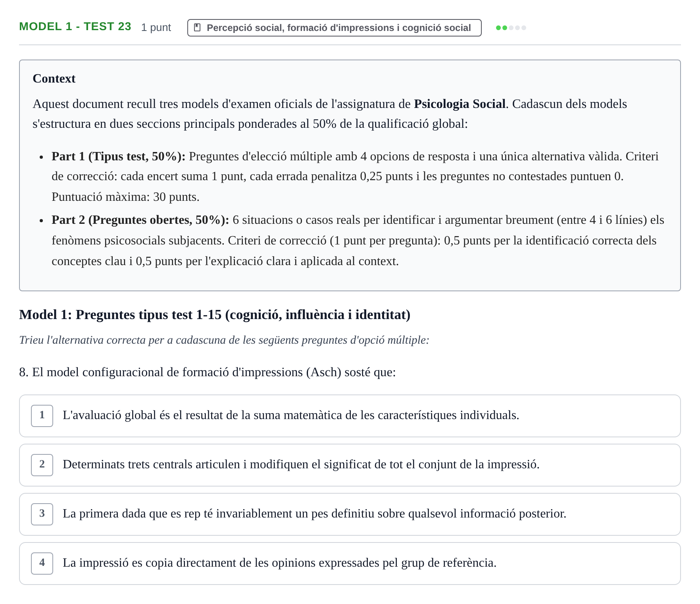Click 'Part 2 (Preguntes obertes, 50%):' label
This screenshot has height=604, width=700.
click(x=140, y=220)
